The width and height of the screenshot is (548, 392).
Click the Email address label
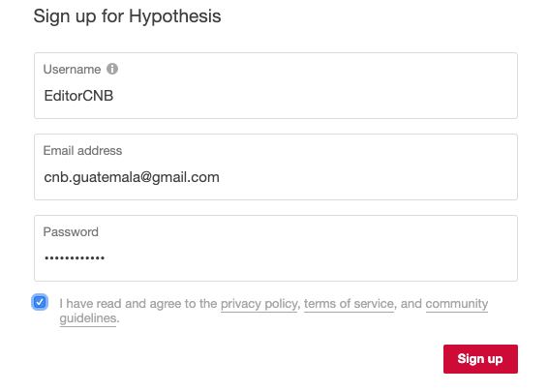82,151
